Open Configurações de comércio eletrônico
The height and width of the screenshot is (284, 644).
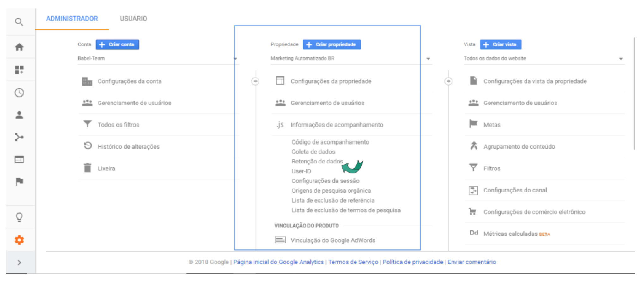tap(534, 212)
